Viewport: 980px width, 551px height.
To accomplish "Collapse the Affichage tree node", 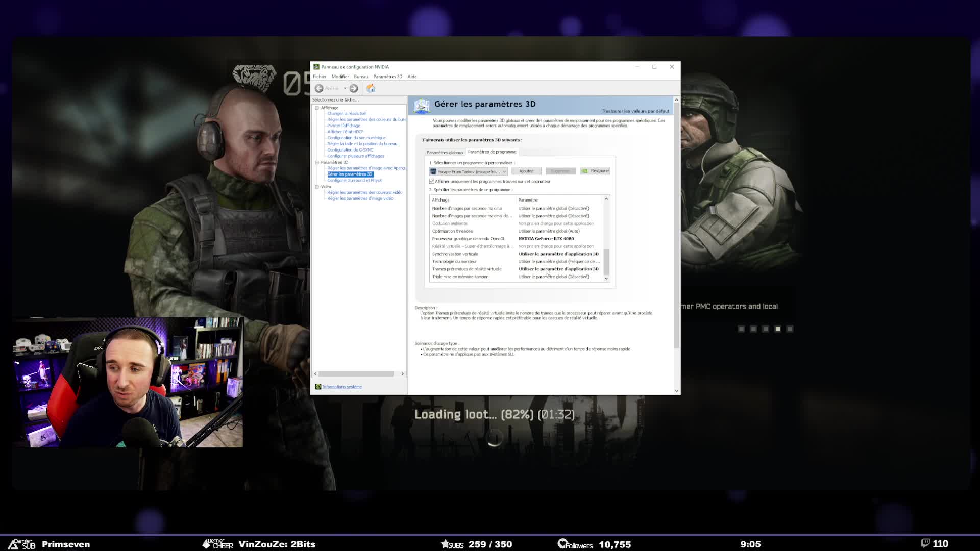I will 317,108.
